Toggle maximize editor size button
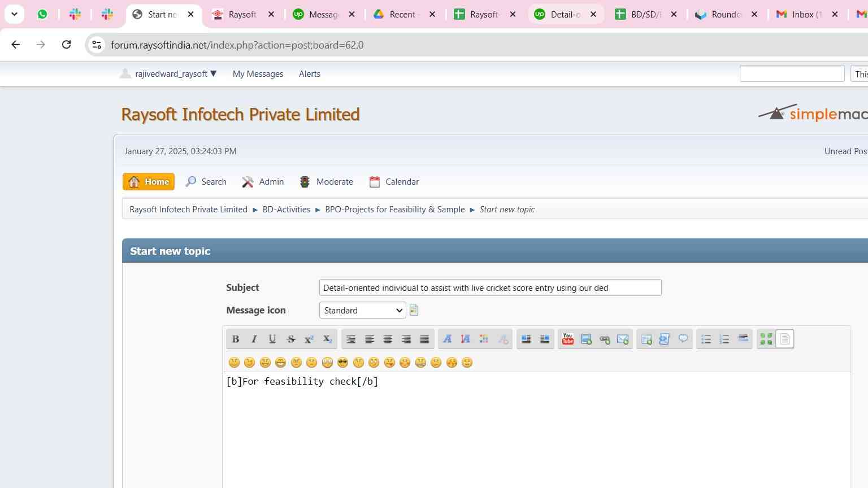Screen dimensions: 868x488 pyautogui.click(x=766, y=339)
